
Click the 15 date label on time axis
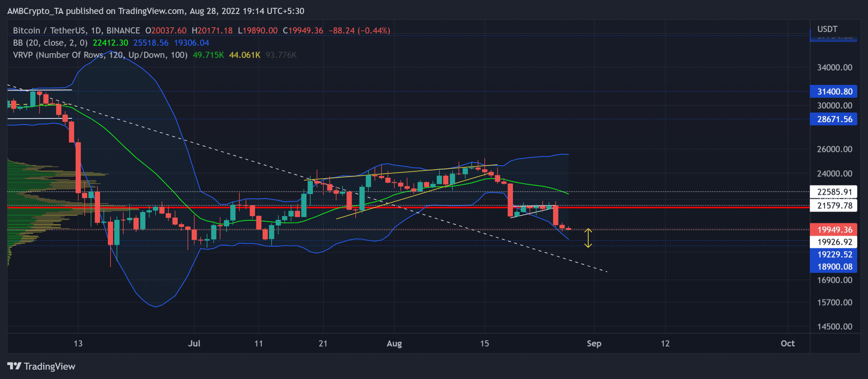[x=485, y=343]
